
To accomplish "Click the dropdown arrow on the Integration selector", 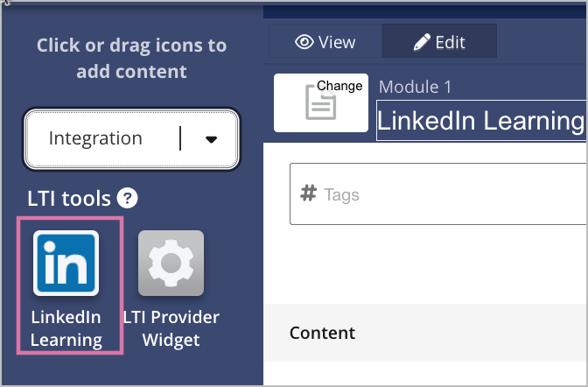I will click(212, 139).
